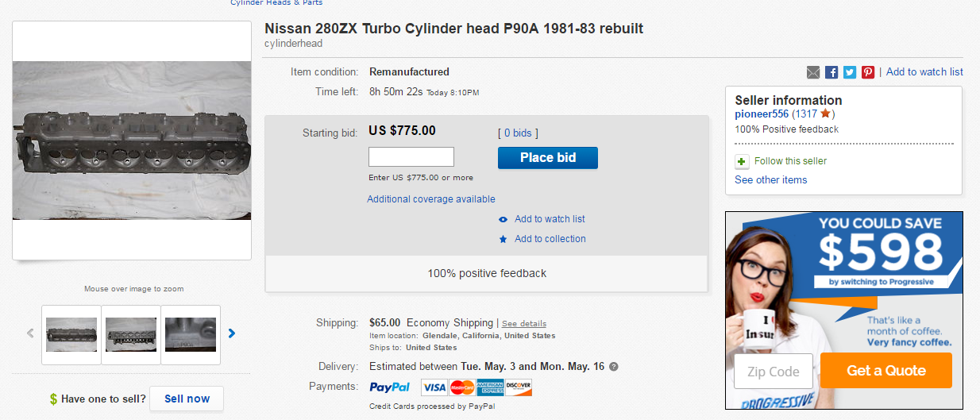Image resolution: width=980 pixels, height=420 pixels.
Task: Click the bid amount input field
Action: coord(411,156)
